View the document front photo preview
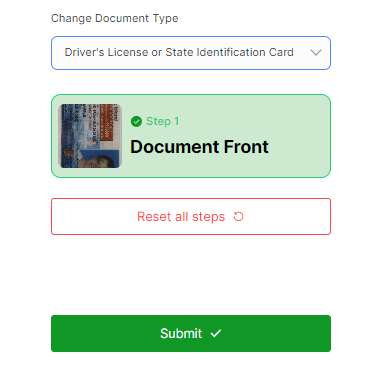This screenshot has width=369, height=368. tap(90, 136)
